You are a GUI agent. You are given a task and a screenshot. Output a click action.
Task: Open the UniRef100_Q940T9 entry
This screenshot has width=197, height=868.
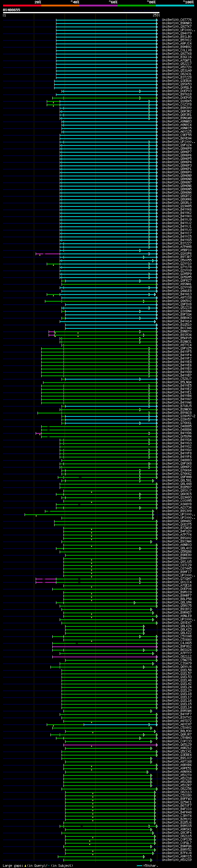point(177,33)
